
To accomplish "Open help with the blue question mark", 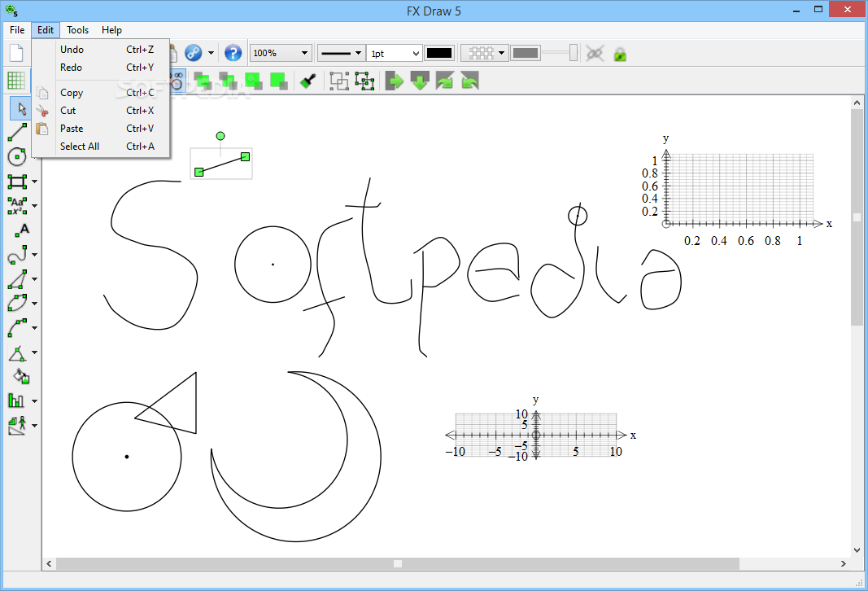I will [x=233, y=53].
